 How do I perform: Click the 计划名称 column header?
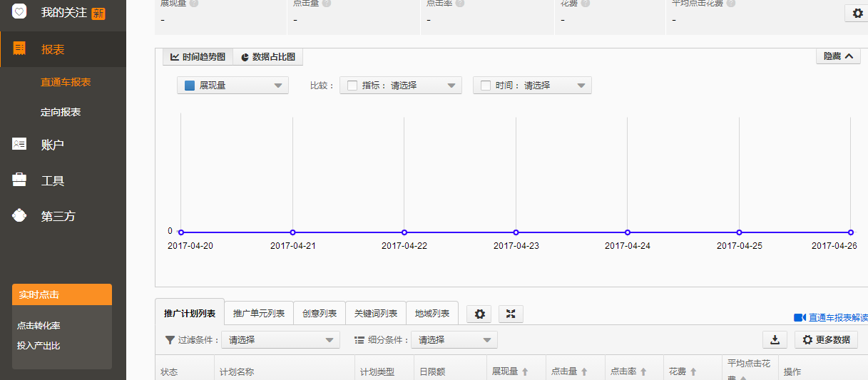(x=237, y=372)
